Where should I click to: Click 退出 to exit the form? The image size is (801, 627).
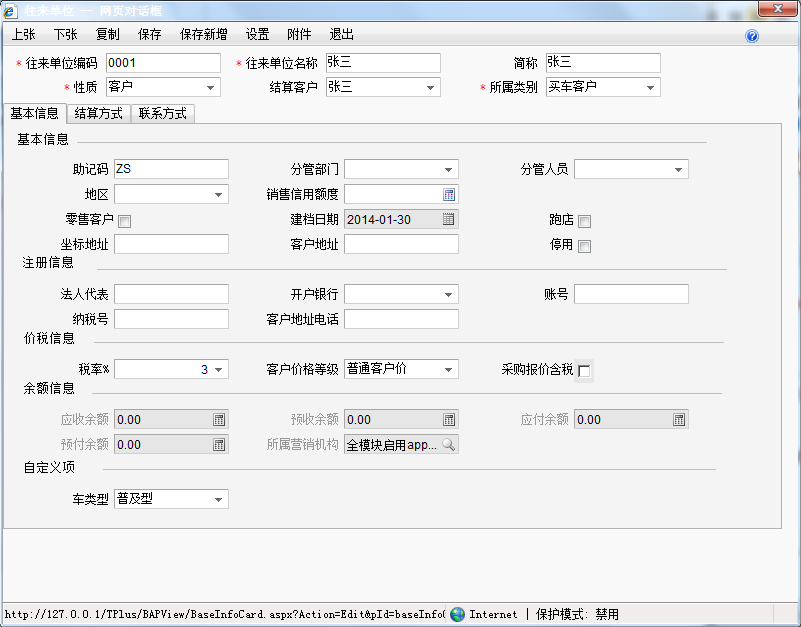click(341, 34)
